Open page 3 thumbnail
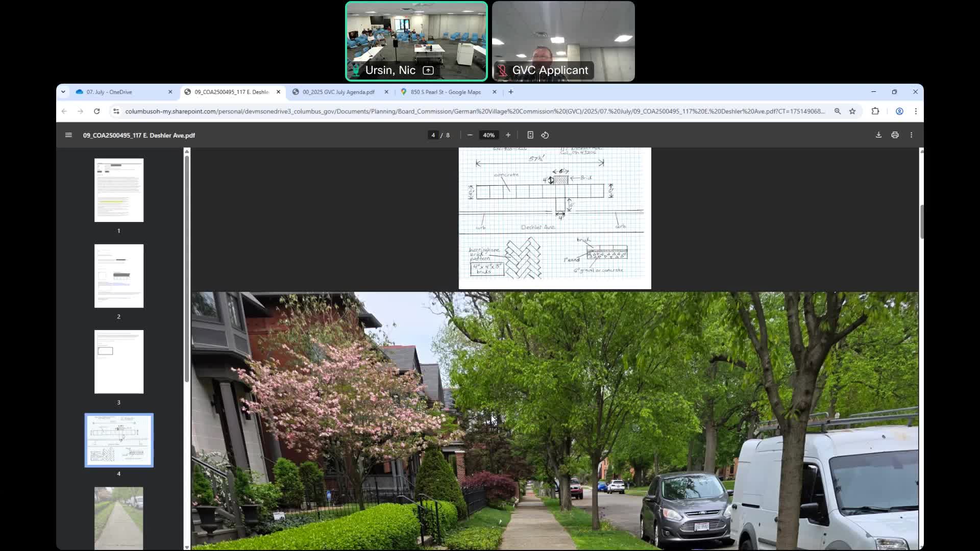This screenshot has width=980, height=551. click(119, 362)
